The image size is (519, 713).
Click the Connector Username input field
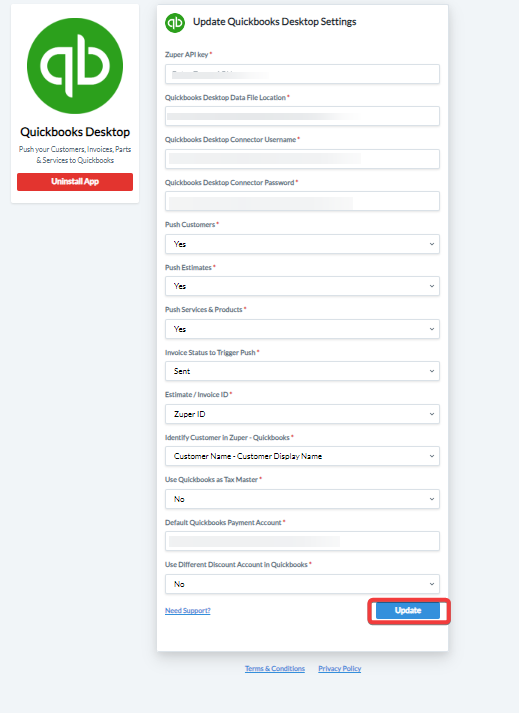coord(302,159)
